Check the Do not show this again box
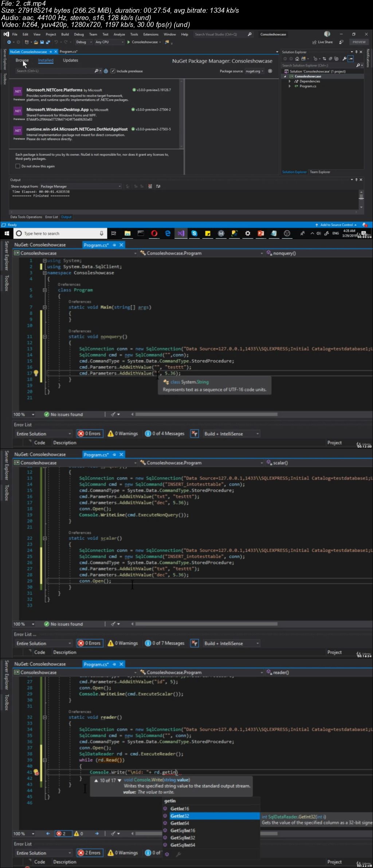 click(17, 166)
